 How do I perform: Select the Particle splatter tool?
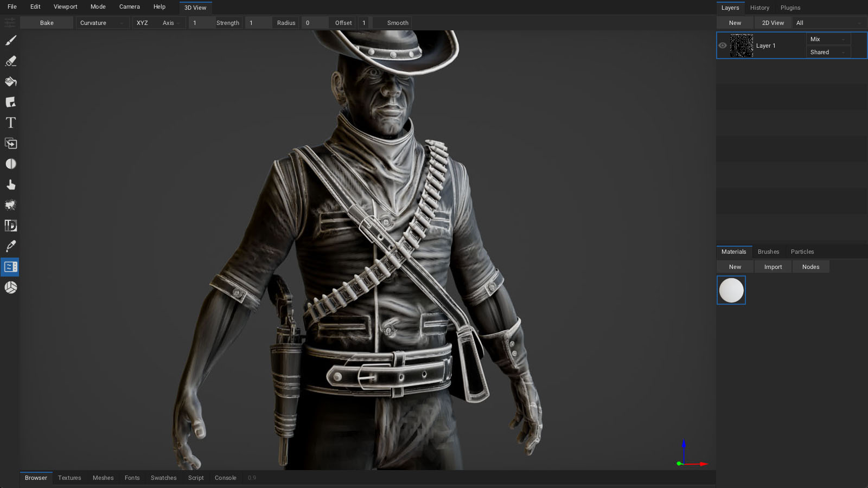[x=11, y=206]
